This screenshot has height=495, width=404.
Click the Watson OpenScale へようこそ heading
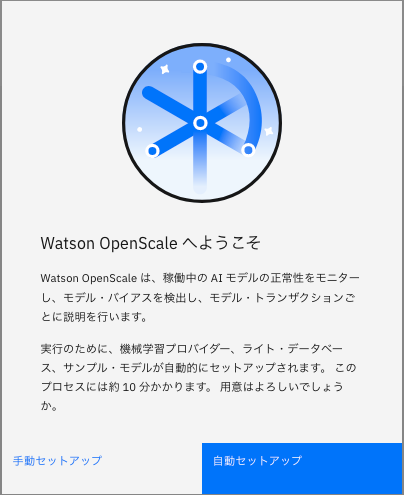(150, 243)
